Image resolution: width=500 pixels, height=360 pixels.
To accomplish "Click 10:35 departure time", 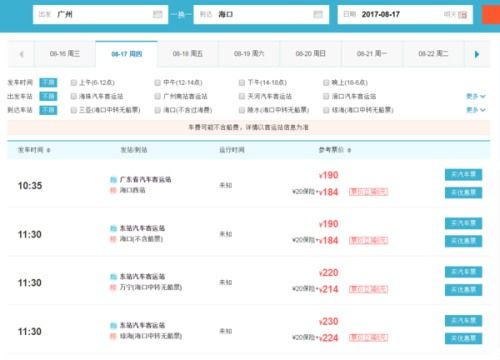I will coord(30,186).
